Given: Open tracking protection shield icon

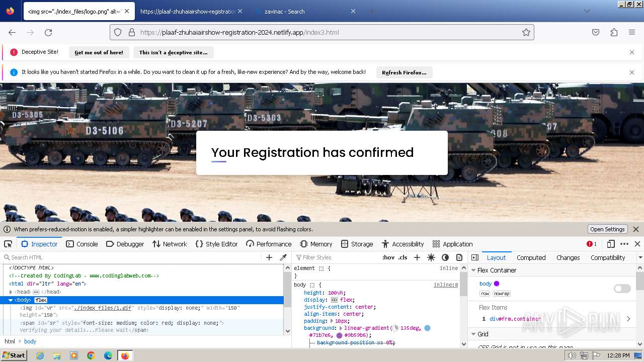Looking at the screenshot, I should (x=118, y=32).
